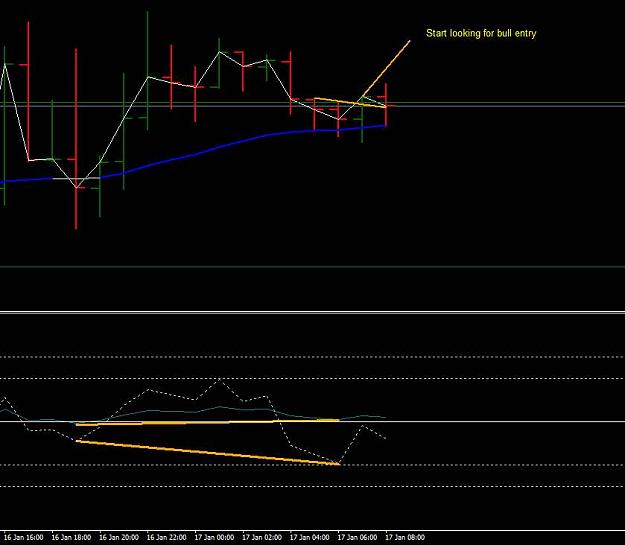Click the '17 Jan 02:00' time label
The image size is (625, 545).
(262, 537)
